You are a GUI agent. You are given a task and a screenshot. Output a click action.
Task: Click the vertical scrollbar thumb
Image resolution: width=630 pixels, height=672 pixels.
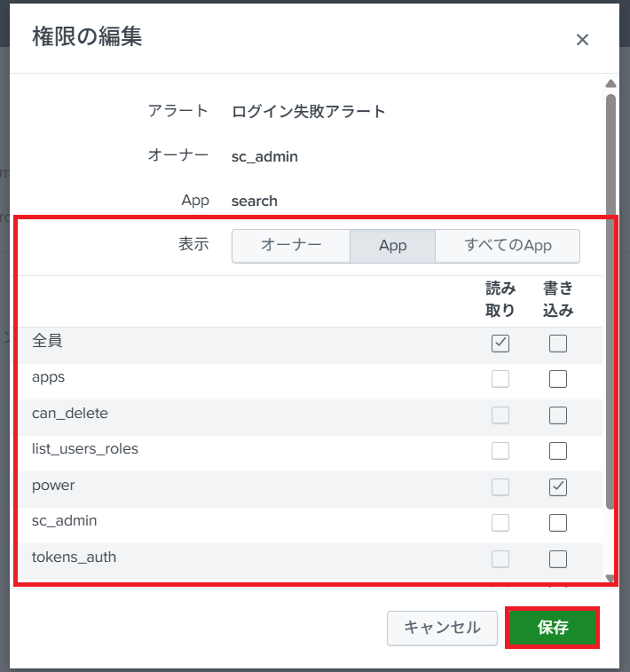[x=610, y=302]
